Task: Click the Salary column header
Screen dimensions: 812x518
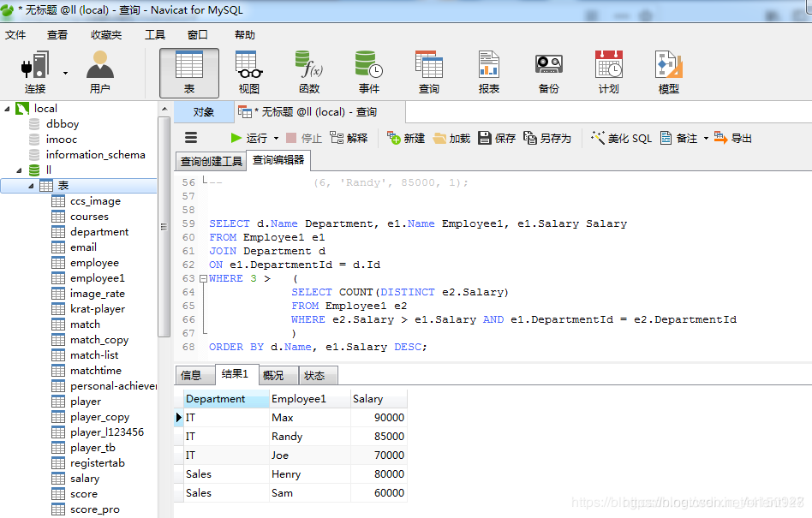Action: pyautogui.click(x=379, y=399)
